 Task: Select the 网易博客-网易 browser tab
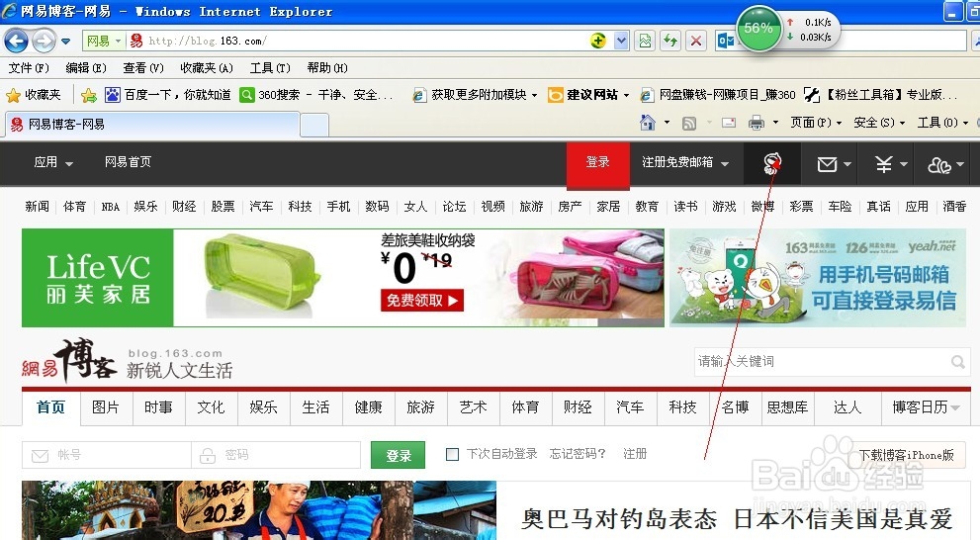[152, 125]
